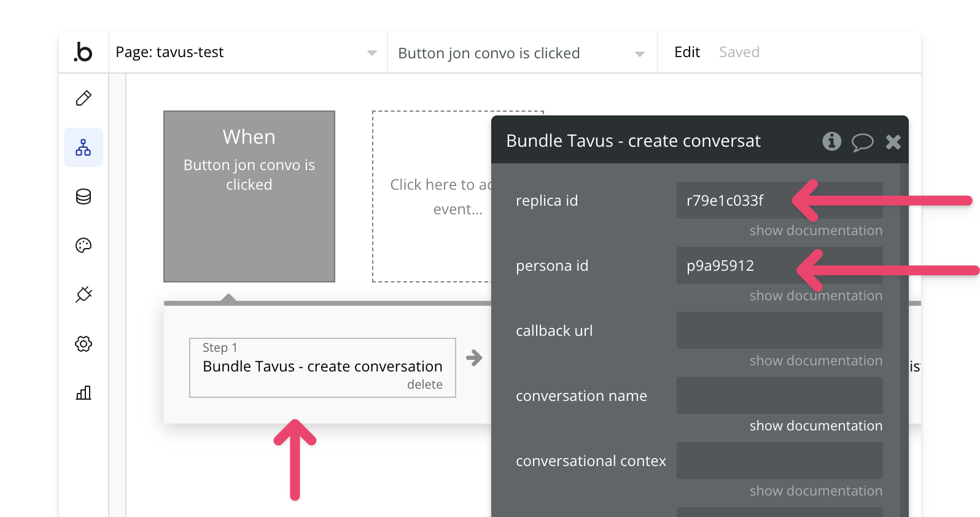Show documentation for conversation name
Viewport: 980px width, 517px height.
pyautogui.click(x=816, y=426)
